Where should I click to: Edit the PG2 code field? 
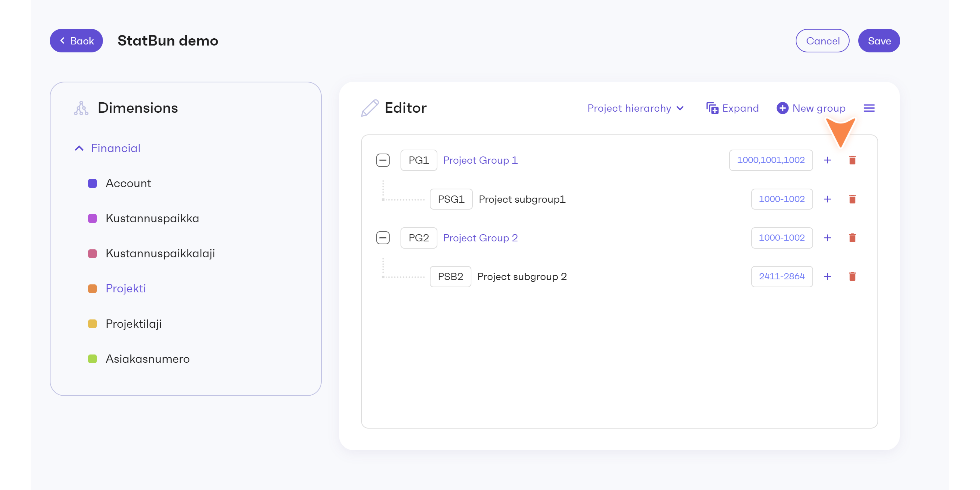pyautogui.click(x=419, y=238)
